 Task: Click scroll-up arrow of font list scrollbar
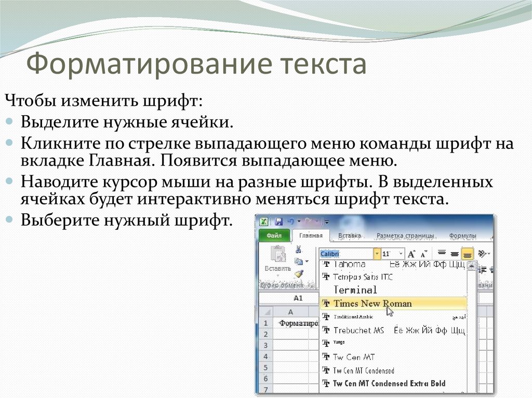tap(471, 265)
